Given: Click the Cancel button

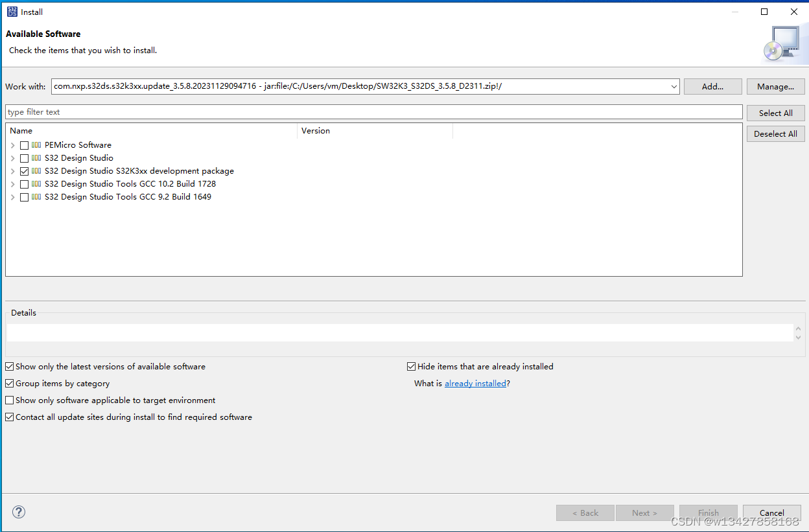Looking at the screenshot, I should pos(772,513).
